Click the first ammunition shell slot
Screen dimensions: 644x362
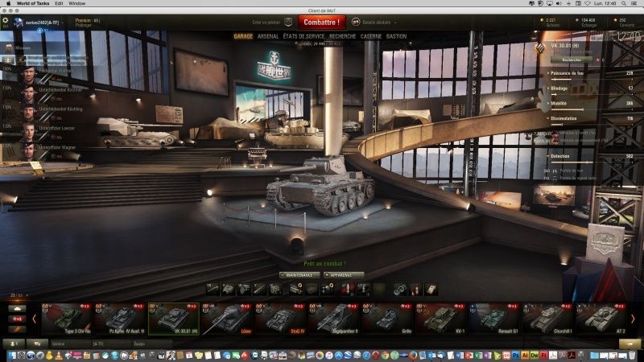(x=347, y=289)
